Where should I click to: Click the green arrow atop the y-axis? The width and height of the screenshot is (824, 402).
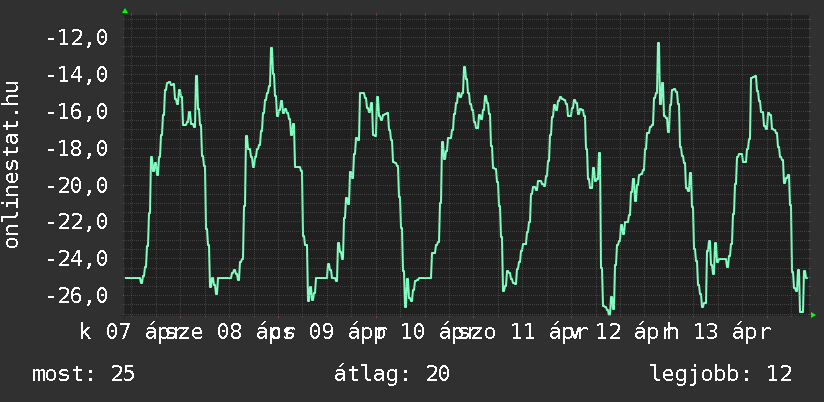click(x=125, y=11)
